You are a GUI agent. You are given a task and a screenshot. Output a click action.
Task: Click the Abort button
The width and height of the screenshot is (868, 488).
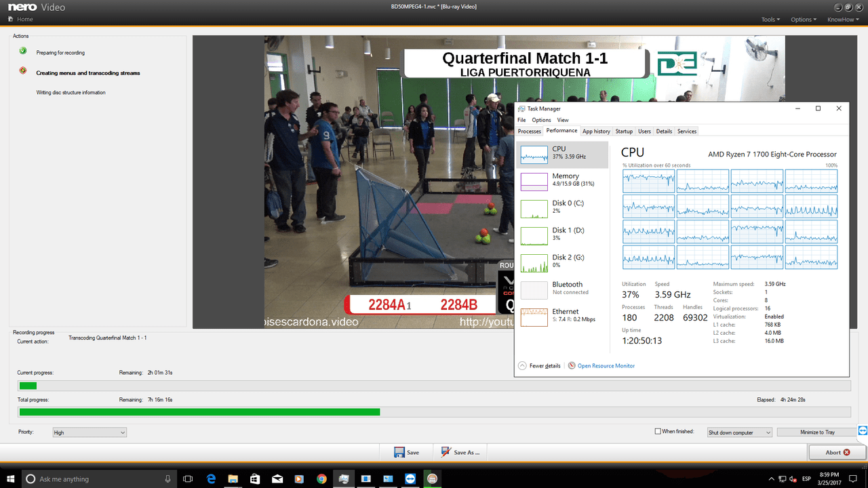pyautogui.click(x=837, y=452)
